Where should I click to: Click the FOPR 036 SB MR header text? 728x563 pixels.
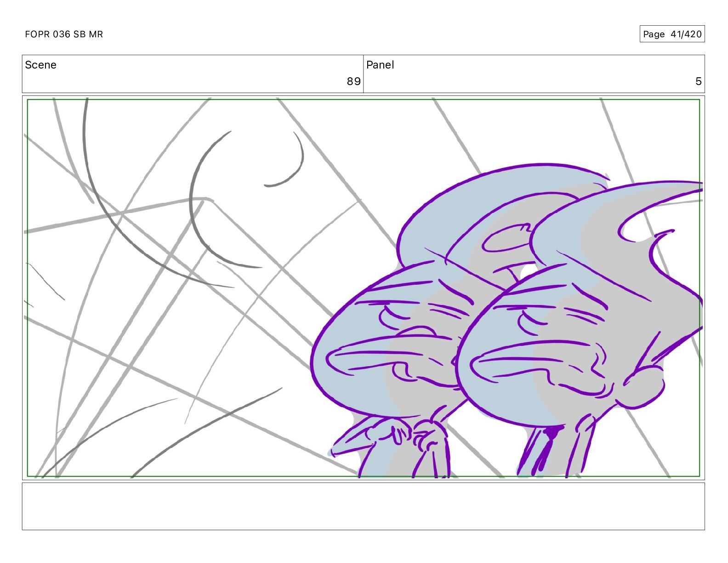64,34
